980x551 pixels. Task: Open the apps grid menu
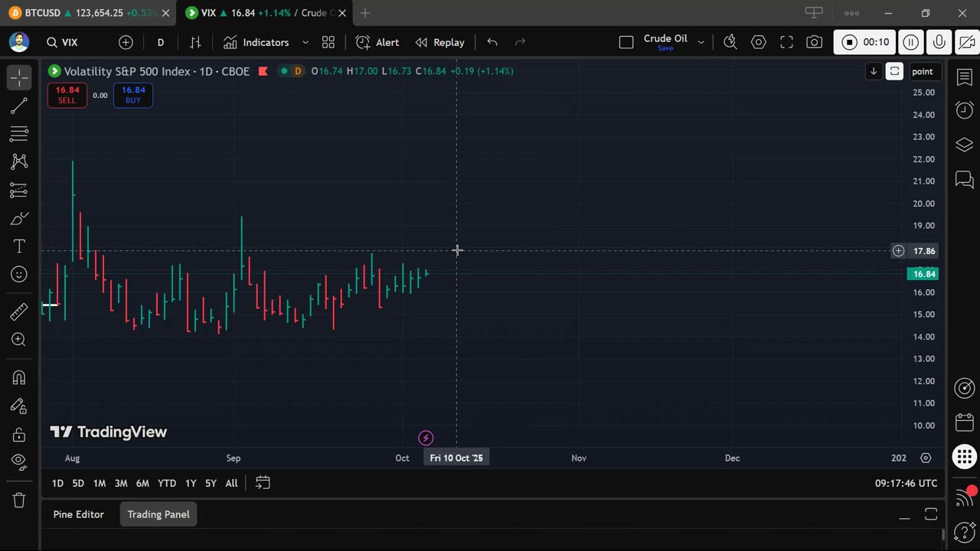coord(965,458)
